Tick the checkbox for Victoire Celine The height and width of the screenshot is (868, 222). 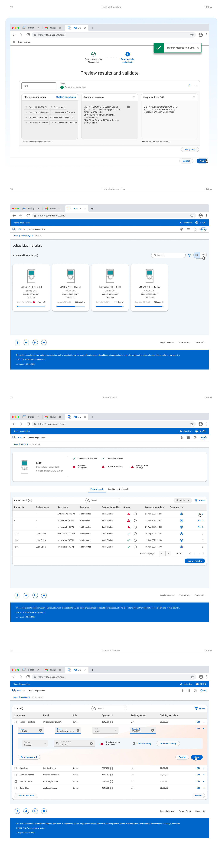tap(16, 781)
